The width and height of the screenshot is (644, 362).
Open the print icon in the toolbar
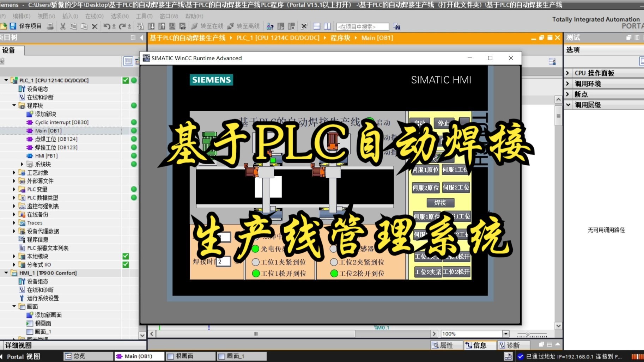(x=50, y=26)
